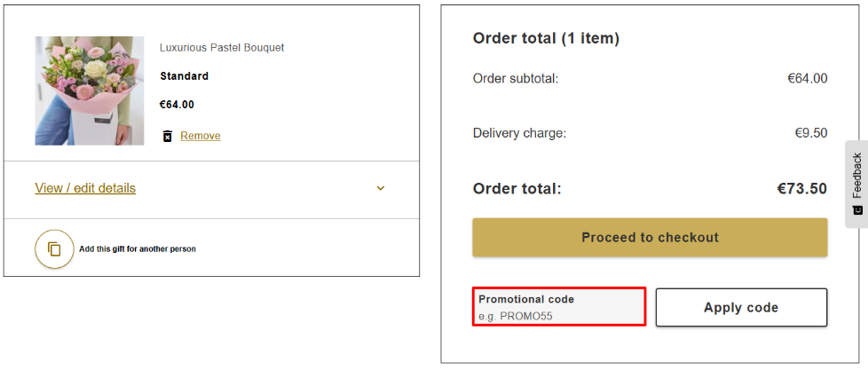Viewport: 868px width, 370px height.
Task: Click the Delivery charge label
Action: (x=519, y=133)
